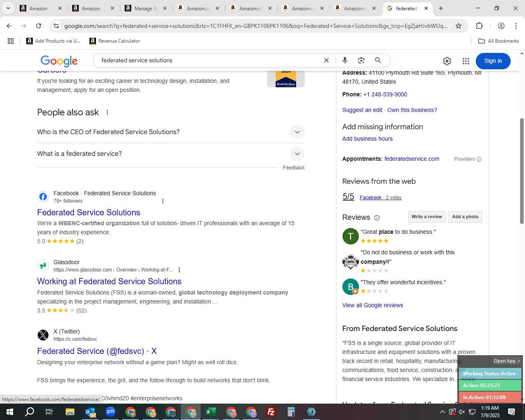Open Windows Start menu
The image size is (525, 420).
click(10, 412)
